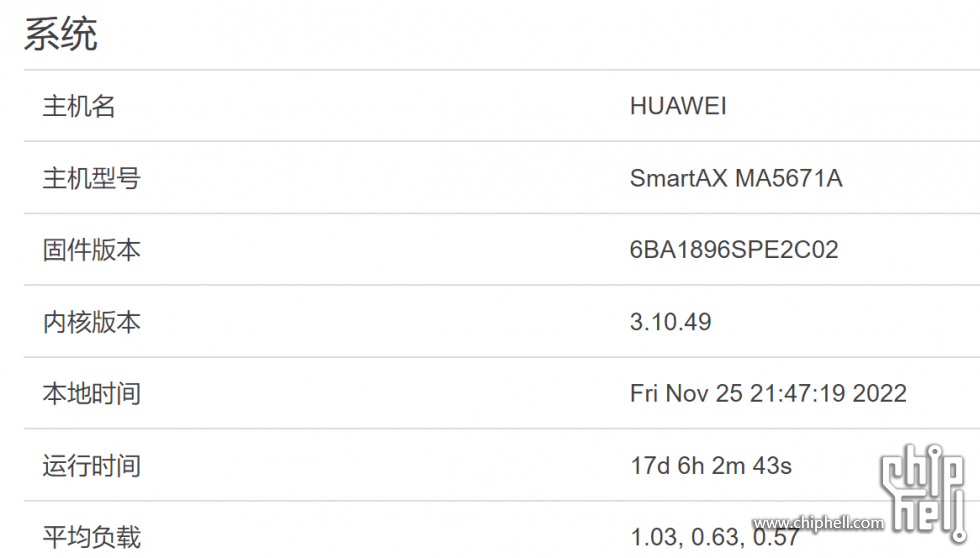This screenshot has width=980, height=558.
Task: Click the SmartAX MA5671A model value
Action: [736, 178]
